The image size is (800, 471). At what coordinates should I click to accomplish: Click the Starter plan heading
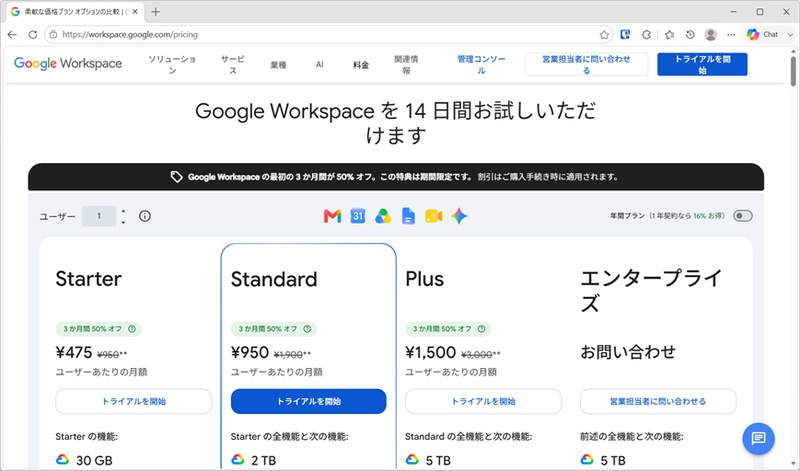(x=89, y=279)
